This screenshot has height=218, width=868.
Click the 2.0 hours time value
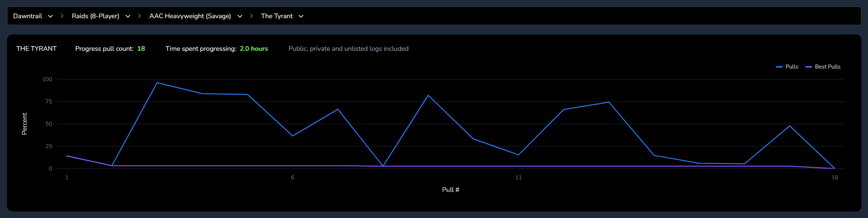254,48
